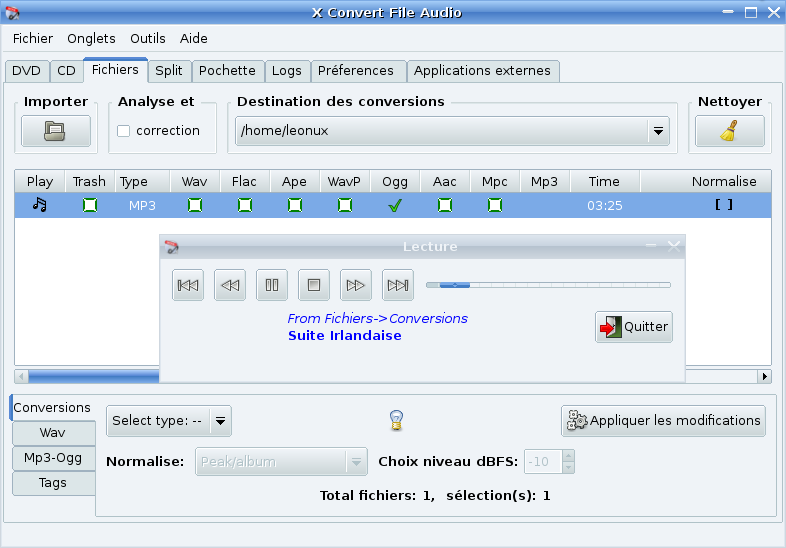Click the horizontal scrollbar of file list
Viewport: 786px width, 548px height.
click(392, 376)
